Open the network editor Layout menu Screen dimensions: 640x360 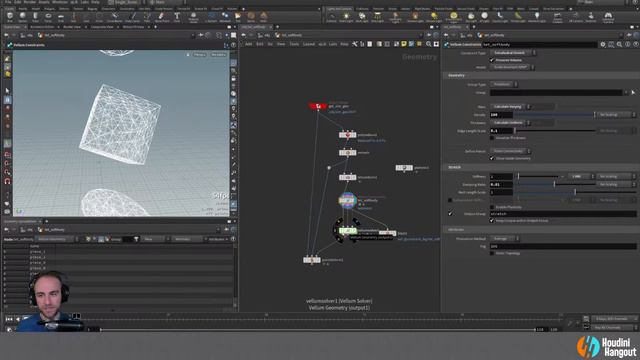309,44
